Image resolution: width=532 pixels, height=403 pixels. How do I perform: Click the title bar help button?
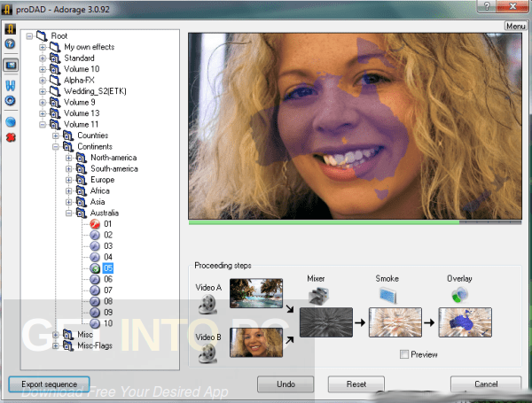[x=487, y=6]
